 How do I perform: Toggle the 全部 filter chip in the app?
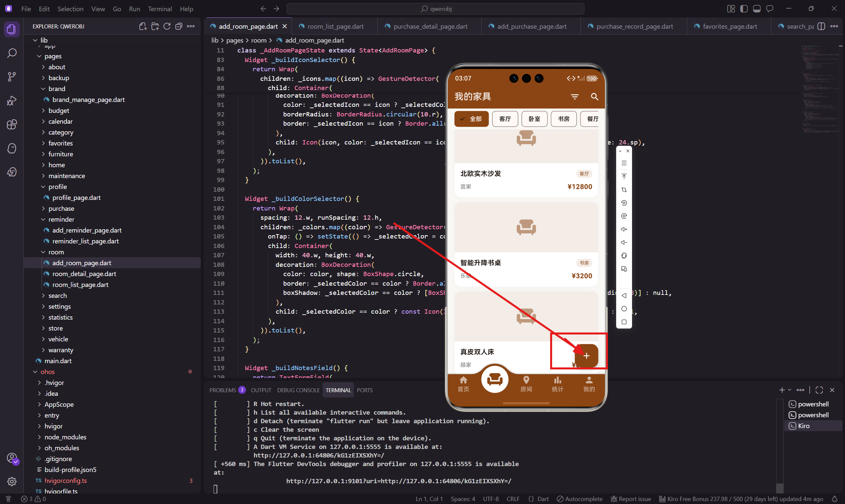click(x=472, y=119)
